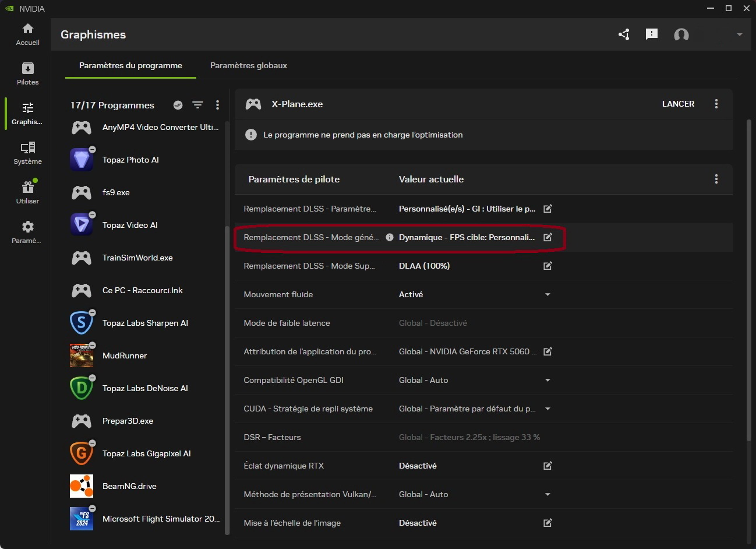The image size is (756, 549).
Task: Open the Paramètres de pilote options menu
Action: (716, 179)
